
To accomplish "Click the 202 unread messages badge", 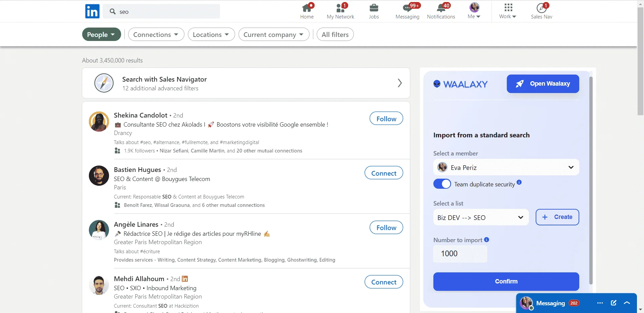I will (574, 303).
